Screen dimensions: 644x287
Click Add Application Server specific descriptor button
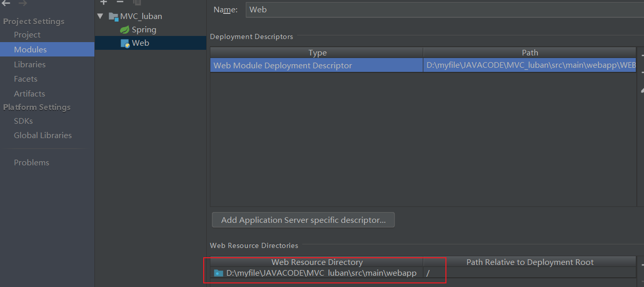(303, 220)
